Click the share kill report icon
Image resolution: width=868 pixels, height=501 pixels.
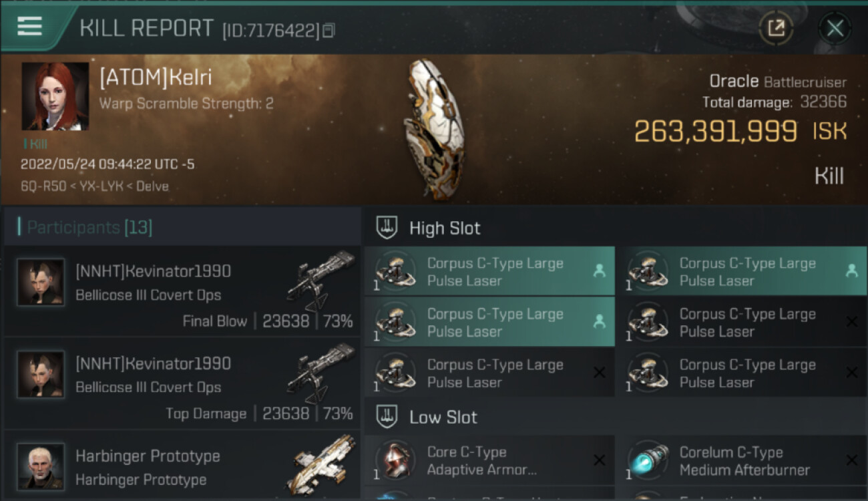(776, 28)
